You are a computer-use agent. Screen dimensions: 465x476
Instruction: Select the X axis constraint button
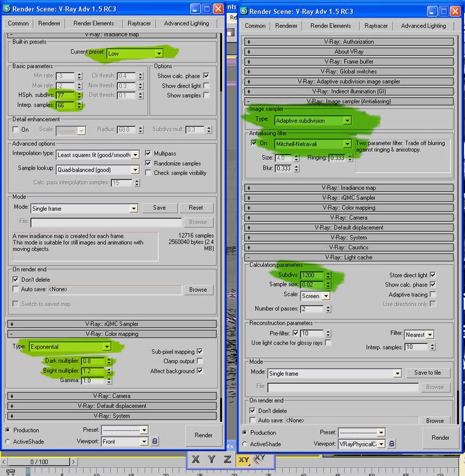pos(196,459)
